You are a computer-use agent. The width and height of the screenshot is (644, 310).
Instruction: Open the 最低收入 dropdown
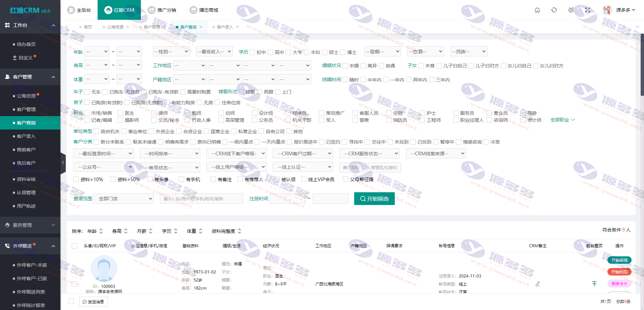click(x=214, y=52)
